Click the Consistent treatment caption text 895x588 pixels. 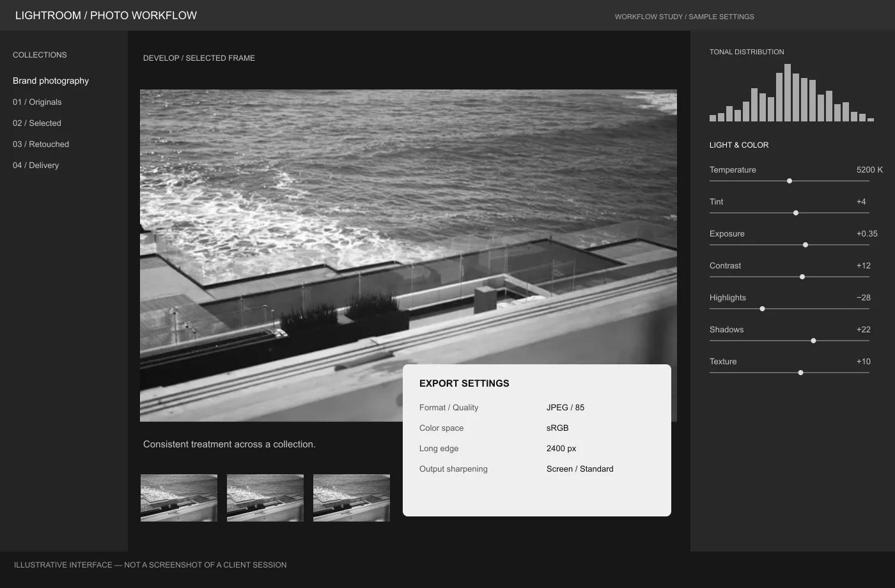[x=230, y=444]
